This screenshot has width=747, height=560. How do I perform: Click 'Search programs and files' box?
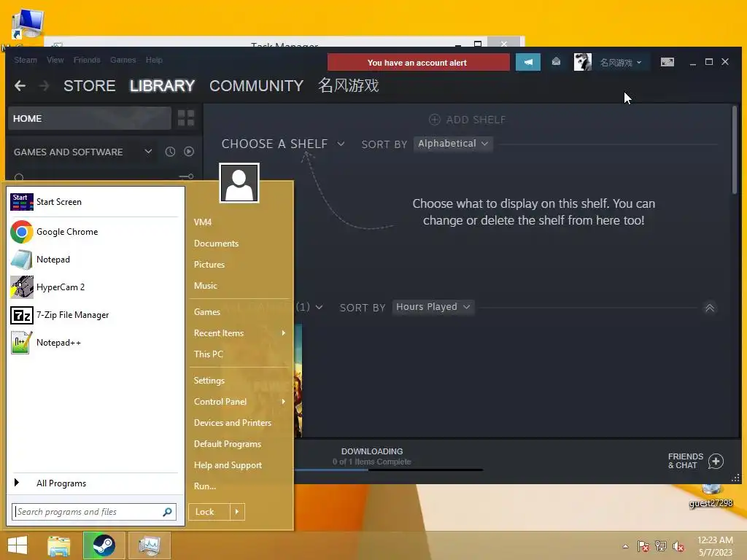(x=94, y=512)
